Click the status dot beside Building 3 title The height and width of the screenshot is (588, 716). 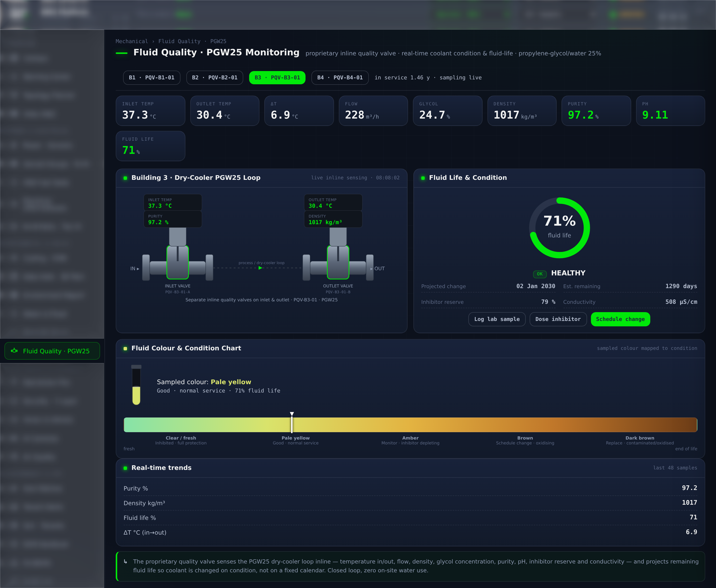(x=125, y=178)
